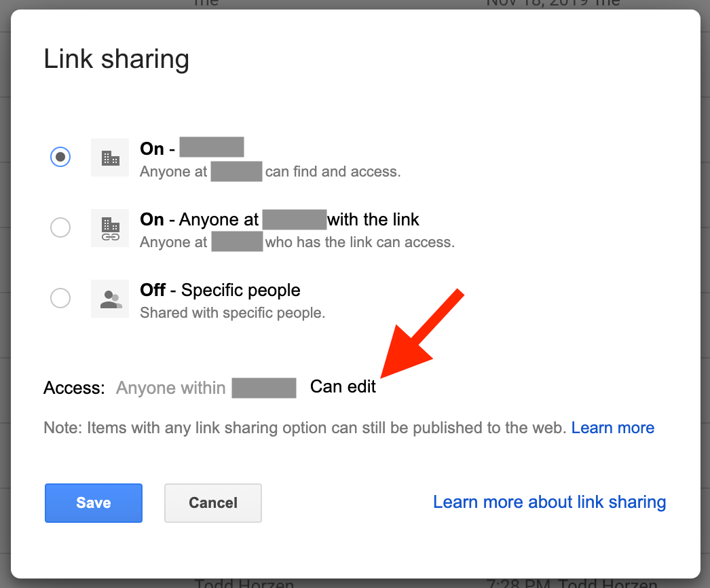Click the person icon next to 'Off - Specific people'
The image size is (710, 588).
coord(109,299)
